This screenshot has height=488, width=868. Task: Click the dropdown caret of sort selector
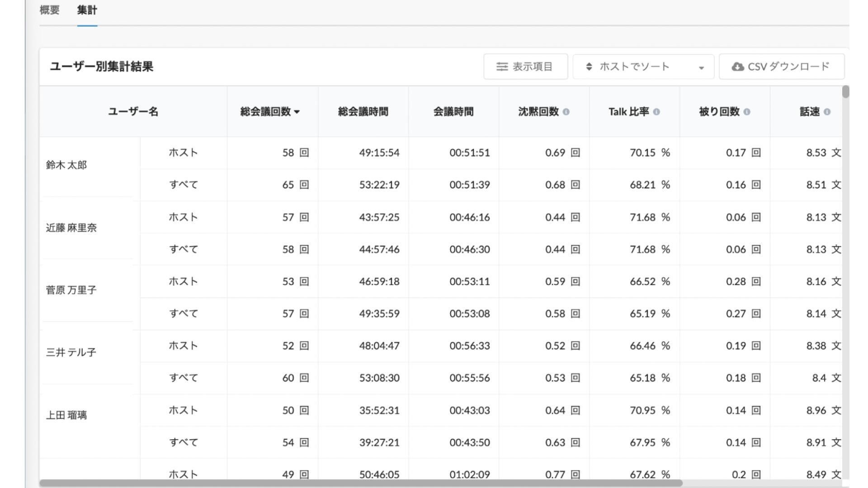tap(701, 68)
